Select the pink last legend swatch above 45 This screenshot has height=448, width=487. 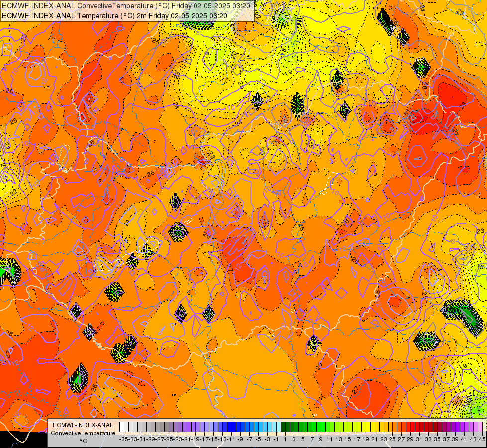point(481,427)
